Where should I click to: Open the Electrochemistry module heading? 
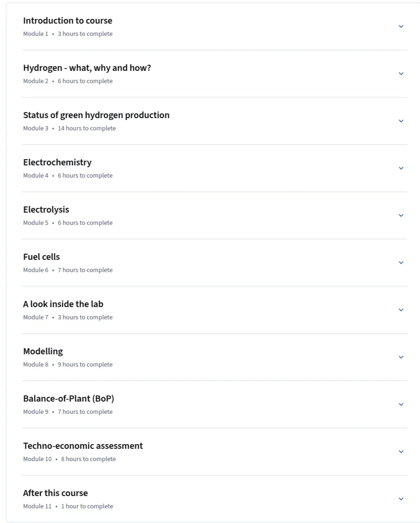[57, 163]
